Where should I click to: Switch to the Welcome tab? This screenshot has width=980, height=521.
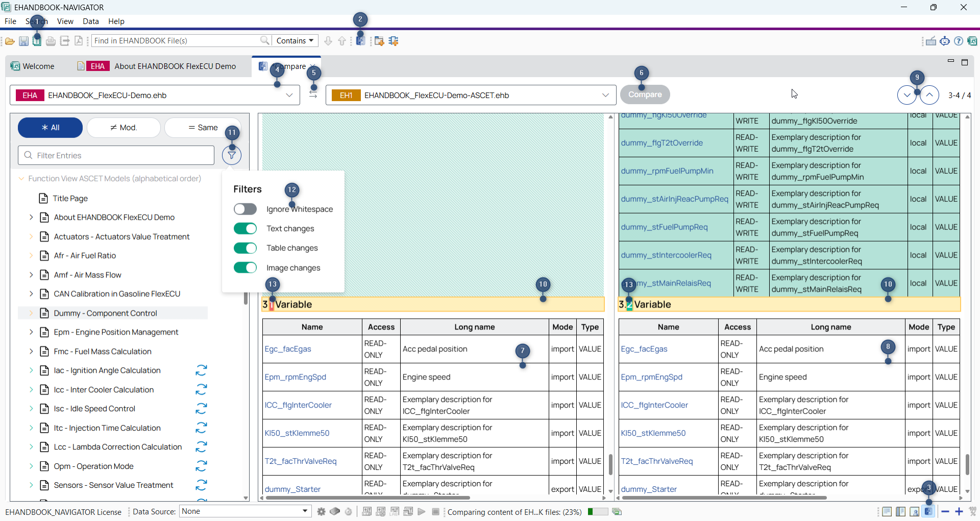tap(32, 66)
